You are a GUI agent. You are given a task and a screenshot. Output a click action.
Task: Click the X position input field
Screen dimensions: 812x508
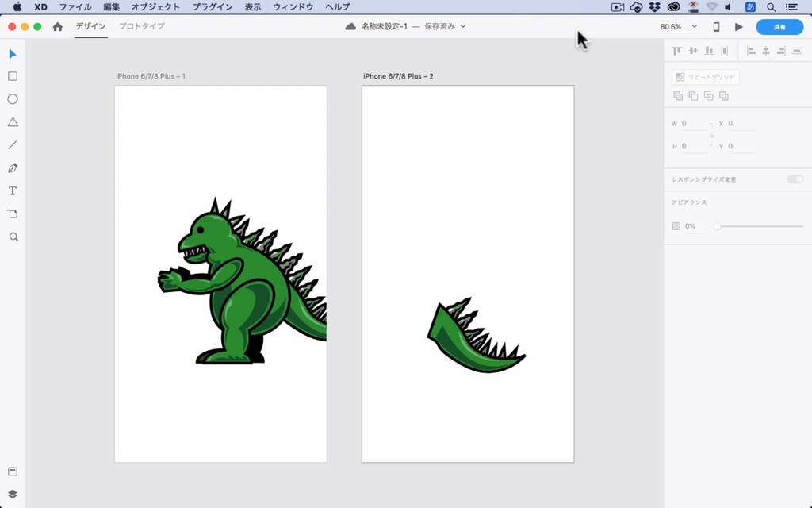[741, 123]
